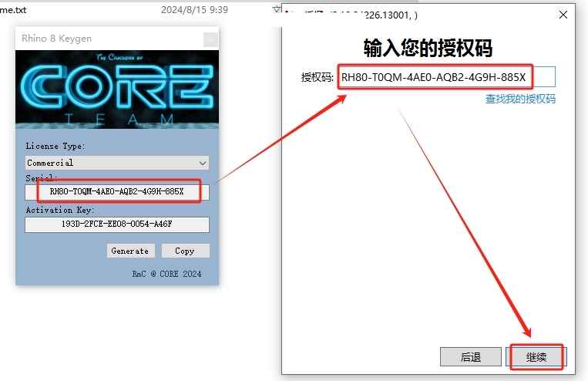Close the Rhino 8 Keygen window
588x381 pixels.
pos(210,39)
